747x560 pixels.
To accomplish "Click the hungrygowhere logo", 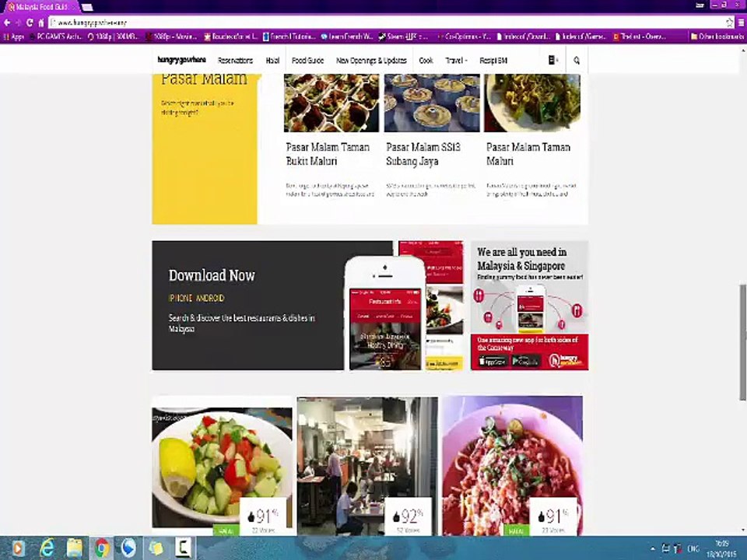I will 181,60.
